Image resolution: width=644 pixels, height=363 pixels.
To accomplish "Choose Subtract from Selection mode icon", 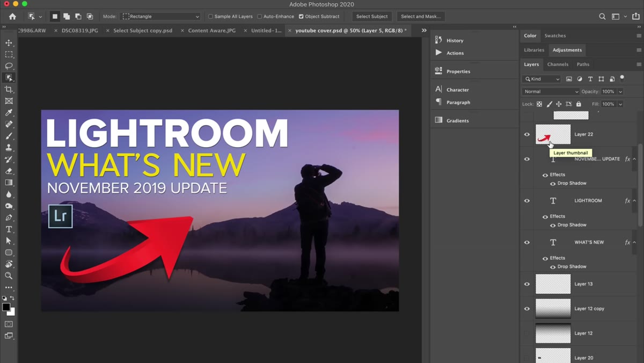I will tap(78, 17).
